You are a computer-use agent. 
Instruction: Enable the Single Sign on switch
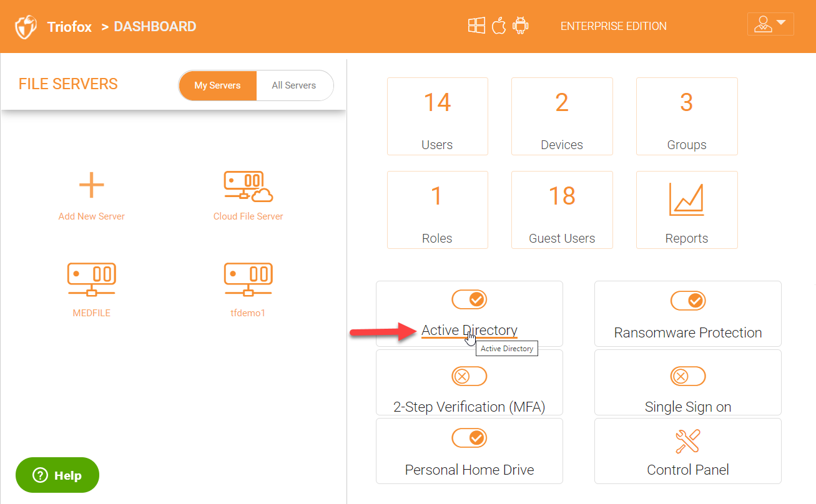pos(688,376)
